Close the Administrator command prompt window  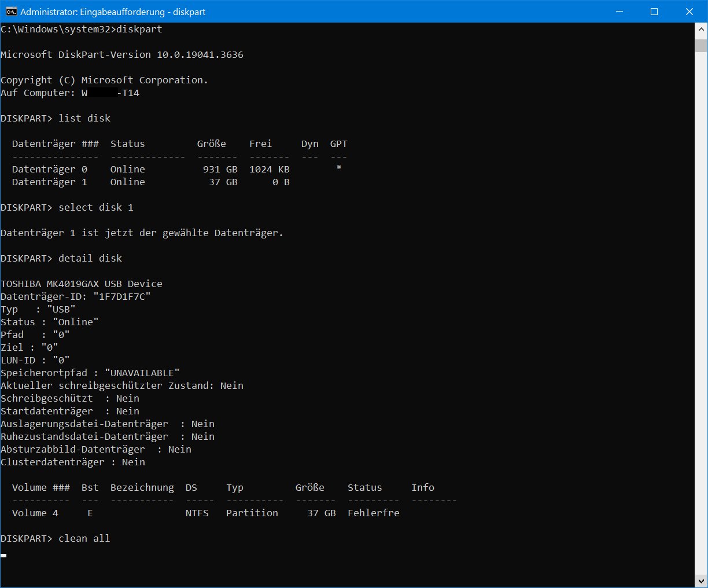coord(689,12)
